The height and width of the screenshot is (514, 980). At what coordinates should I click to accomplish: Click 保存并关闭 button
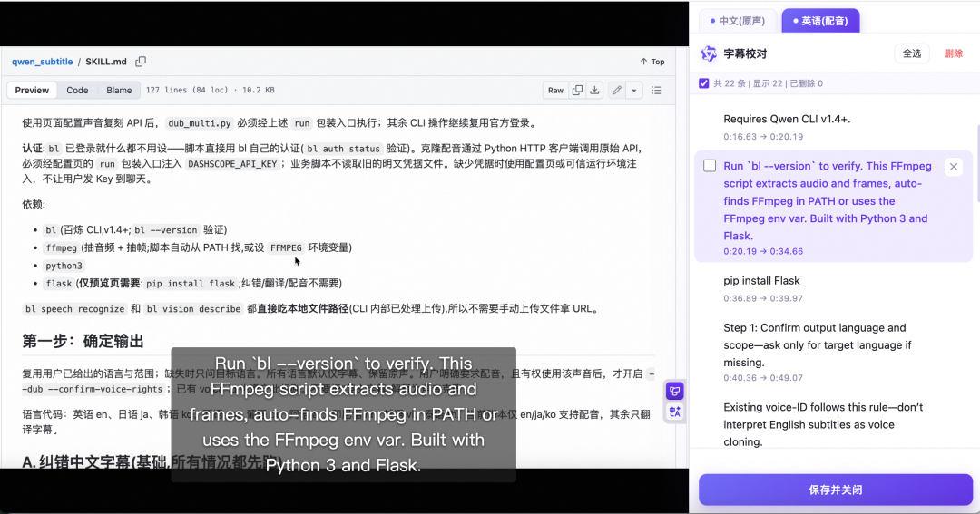[836, 490]
